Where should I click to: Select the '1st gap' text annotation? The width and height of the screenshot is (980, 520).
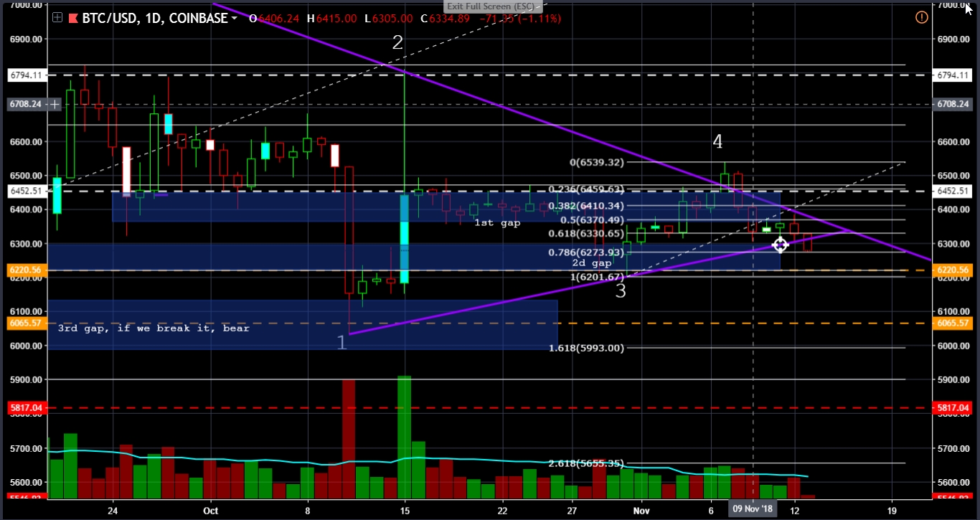[x=497, y=223]
